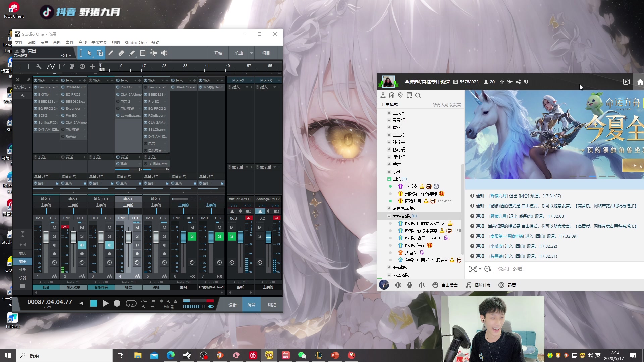The height and width of the screenshot is (362, 644).
Task: Click the loop playback icon in transport
Action: pos(131,303)
